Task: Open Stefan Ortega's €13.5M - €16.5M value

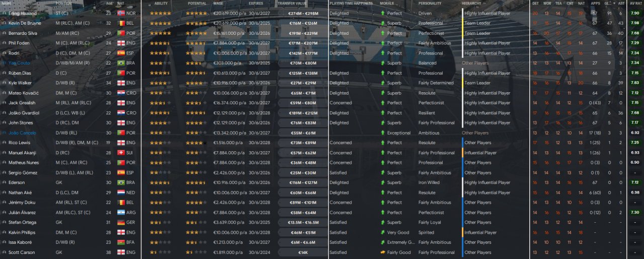Action: [x=303, y=222]
